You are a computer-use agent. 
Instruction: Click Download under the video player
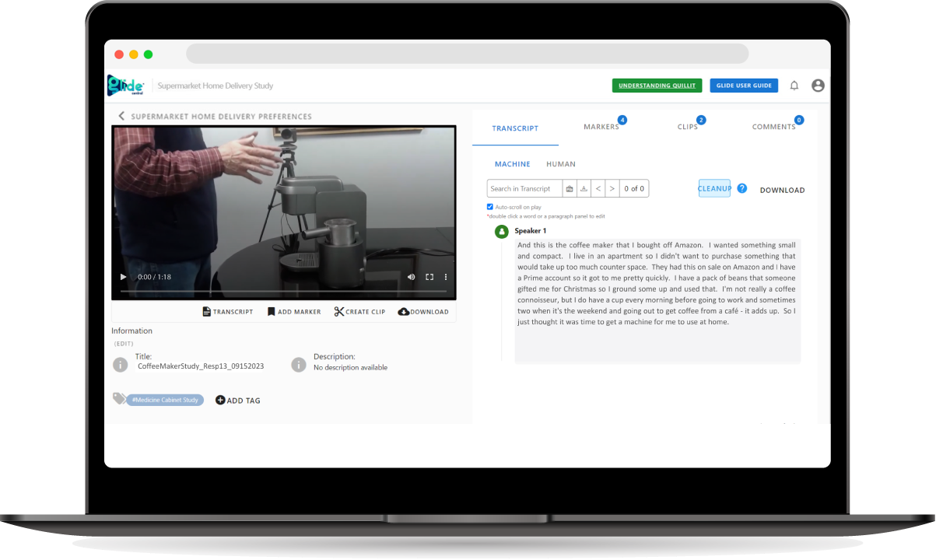[x=423, y=312]
